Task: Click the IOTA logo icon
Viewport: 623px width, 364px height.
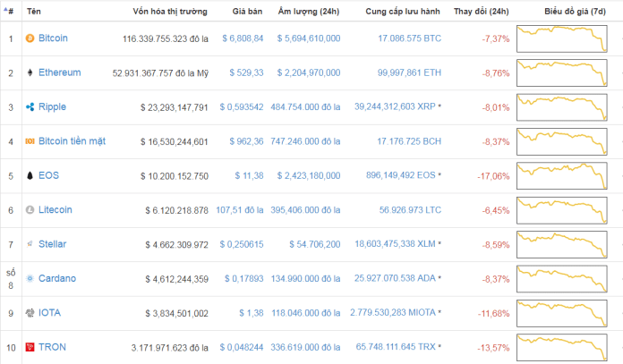Action: pos(30,313)
